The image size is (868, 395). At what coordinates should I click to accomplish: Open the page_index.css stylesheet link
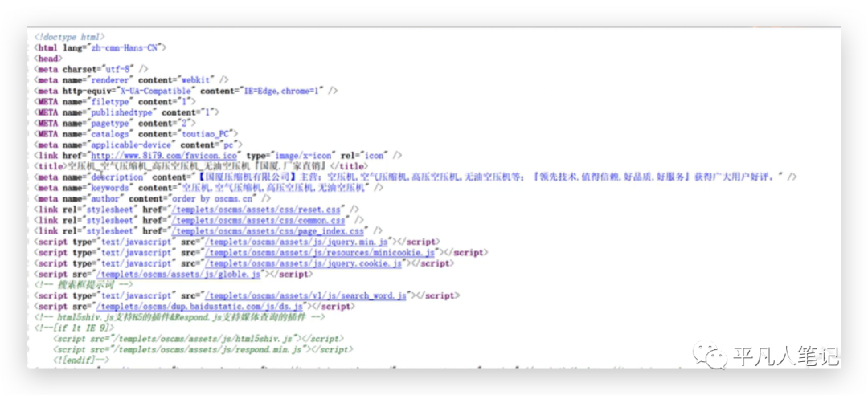(268, 231)
